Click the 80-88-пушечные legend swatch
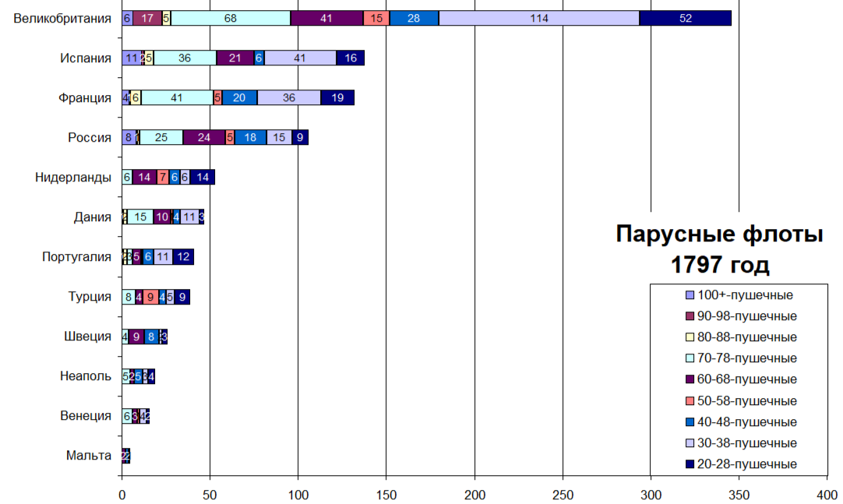Screen dimensions: 843x504 (x=689, y=338)
